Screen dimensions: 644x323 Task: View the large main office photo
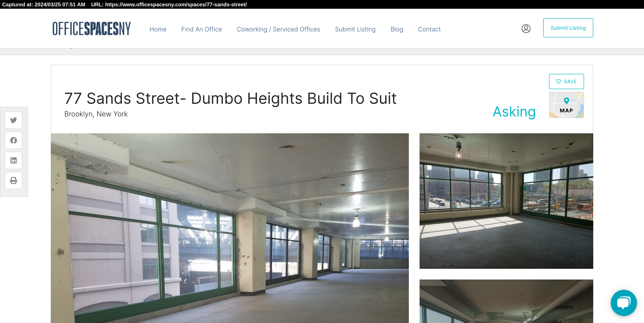tap(229, 228)
